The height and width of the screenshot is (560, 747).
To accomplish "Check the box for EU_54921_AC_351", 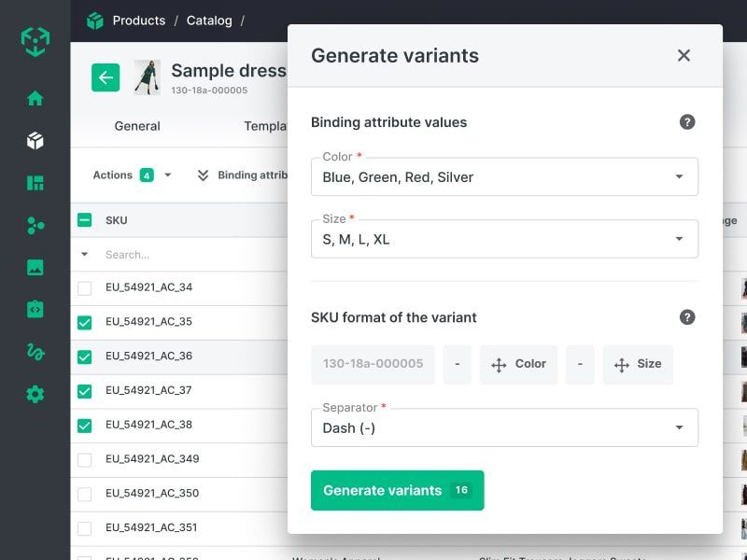I will point(84,528).
